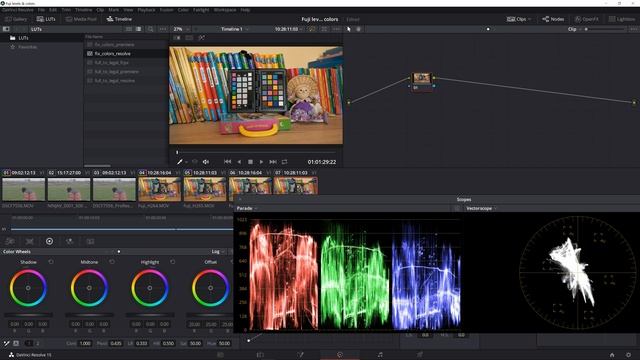Open the Edit menu
Screen dimensions: 640x360
tap(53, 10)
